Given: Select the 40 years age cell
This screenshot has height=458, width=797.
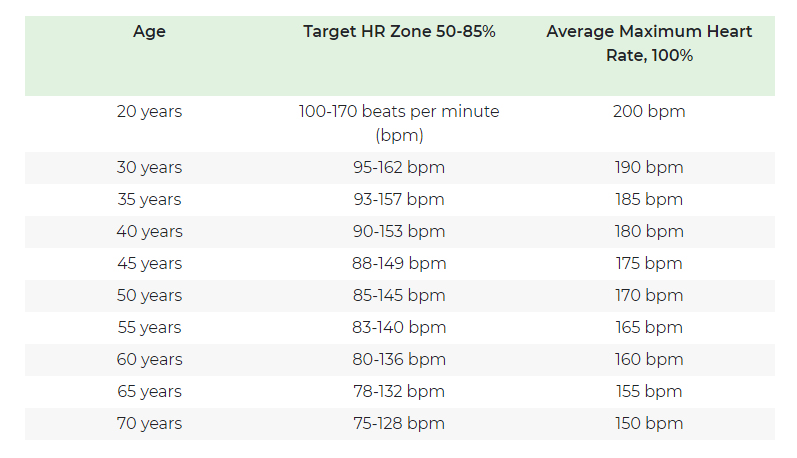Looking at the screenshot, I should tap(149, 232).
